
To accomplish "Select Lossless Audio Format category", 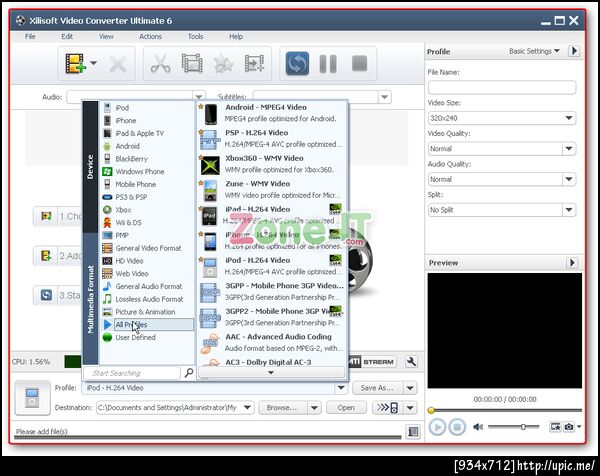I will pyautogui.click(x=148, y=299).
